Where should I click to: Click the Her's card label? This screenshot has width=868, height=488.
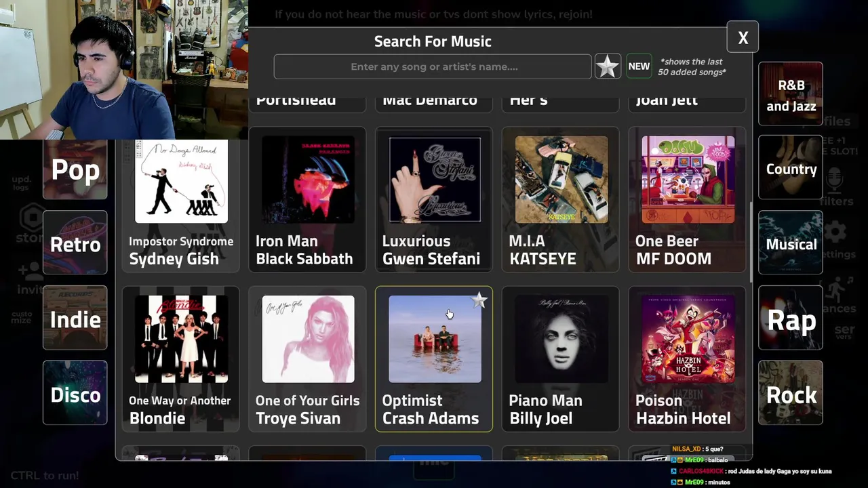click(x=528, y=100)
